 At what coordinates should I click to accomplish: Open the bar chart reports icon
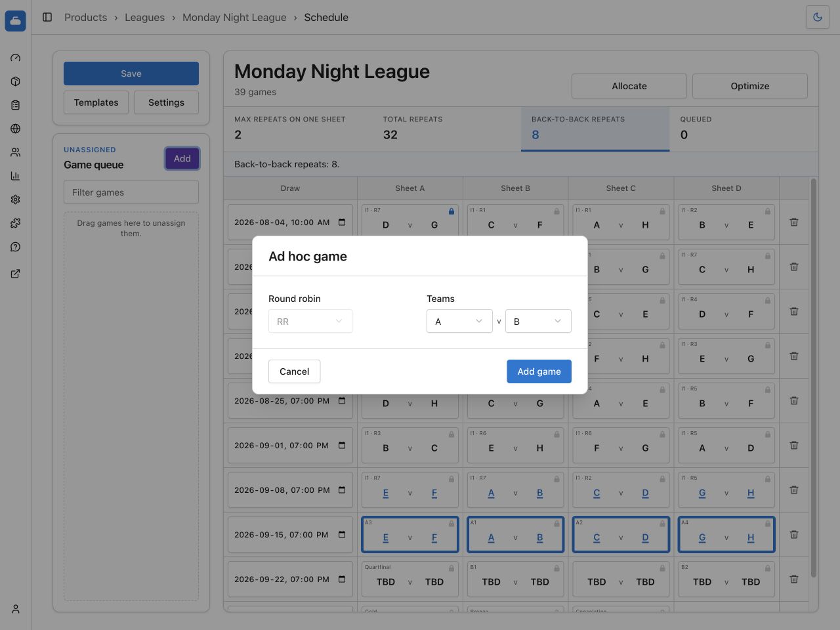pos(16,176)
